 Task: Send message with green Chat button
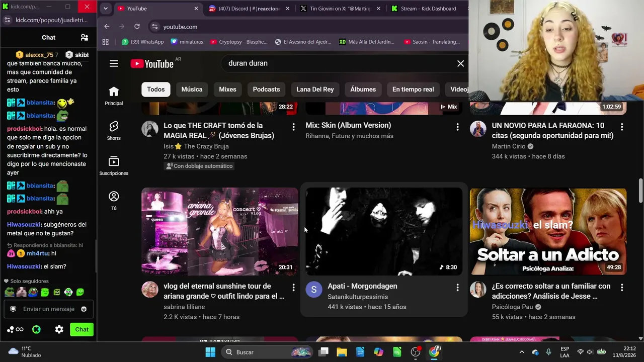[x=82, y=330]
